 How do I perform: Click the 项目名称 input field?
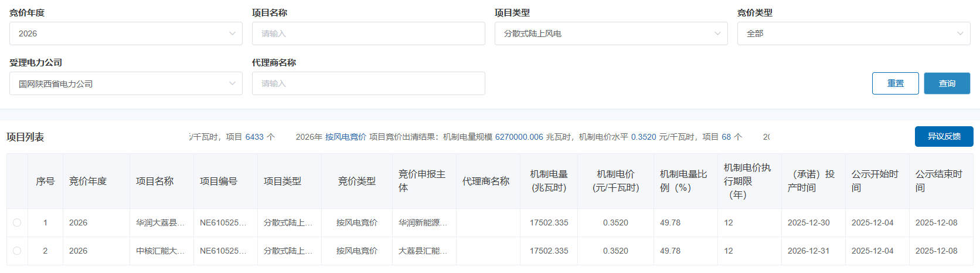[x=368, y=33]
